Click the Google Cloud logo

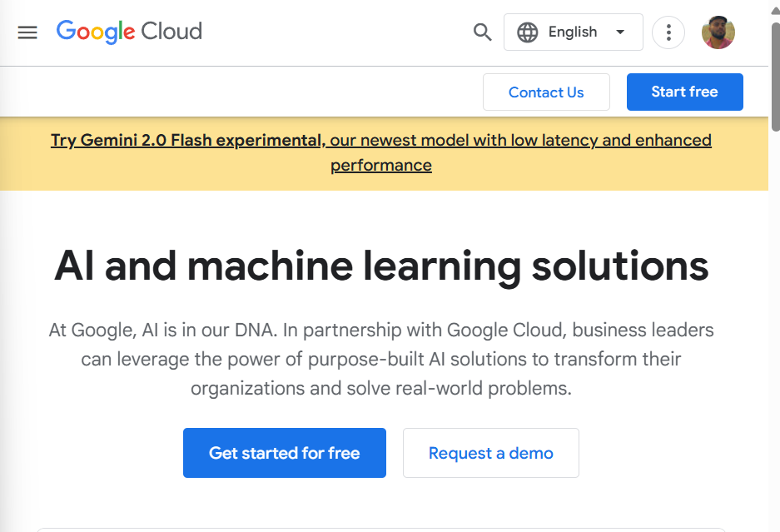129,32
